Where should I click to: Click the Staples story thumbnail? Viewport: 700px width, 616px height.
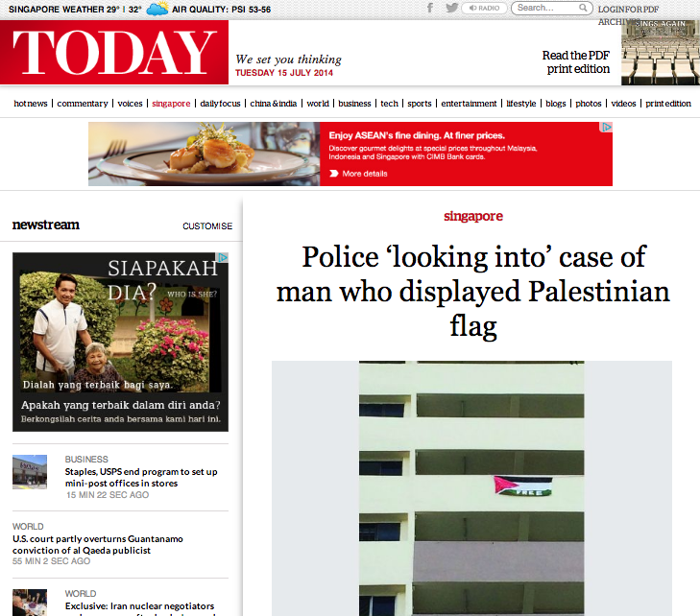(x=30, y=472)
